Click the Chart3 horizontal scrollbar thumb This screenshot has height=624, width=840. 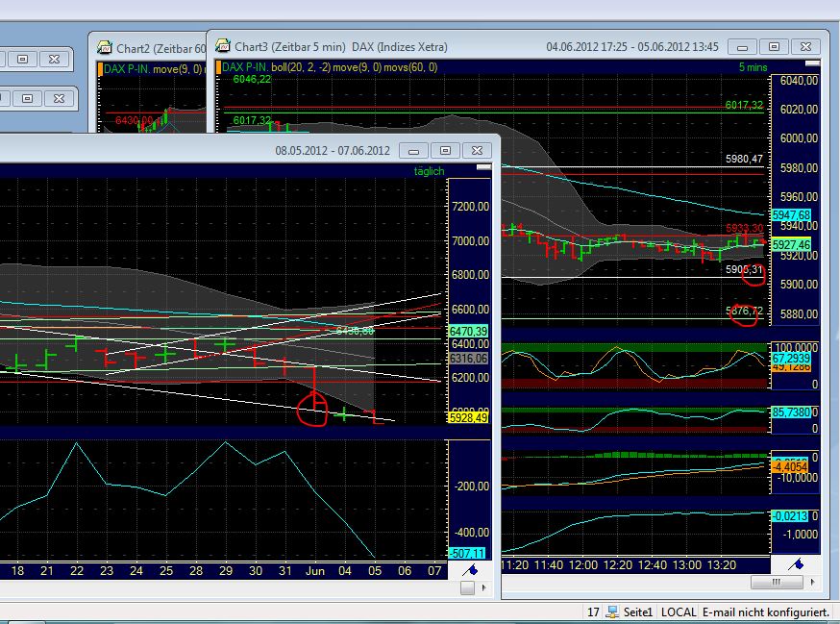777,582
